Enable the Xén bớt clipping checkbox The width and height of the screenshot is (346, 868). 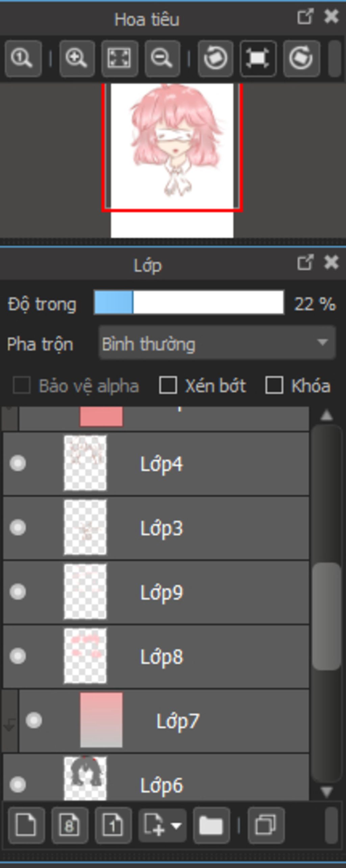click(168, 385)
